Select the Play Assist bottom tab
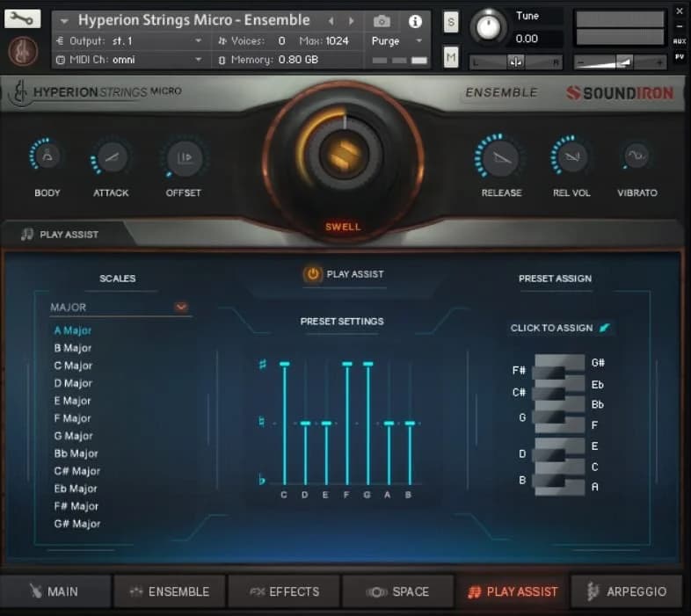The image size is (691, 616). 513,591
